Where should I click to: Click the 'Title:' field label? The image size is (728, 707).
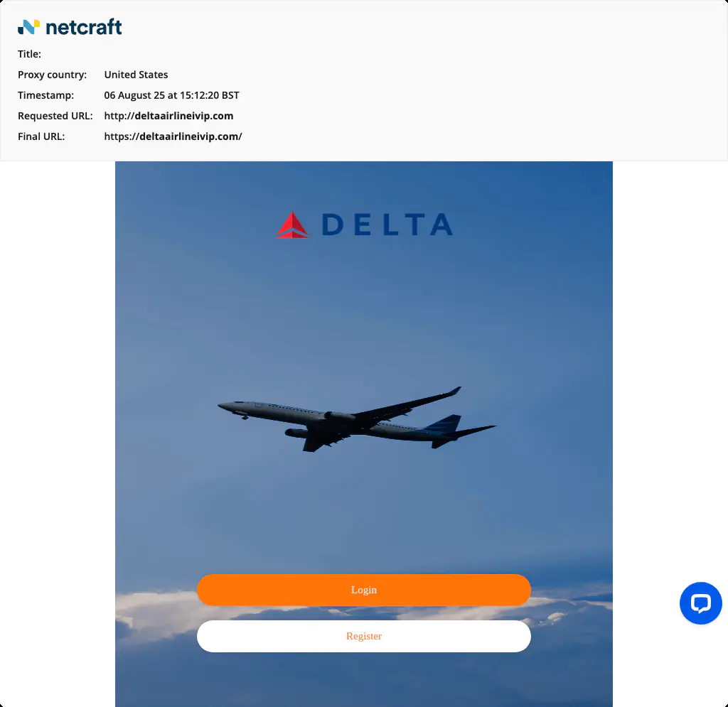coord(29,54)
